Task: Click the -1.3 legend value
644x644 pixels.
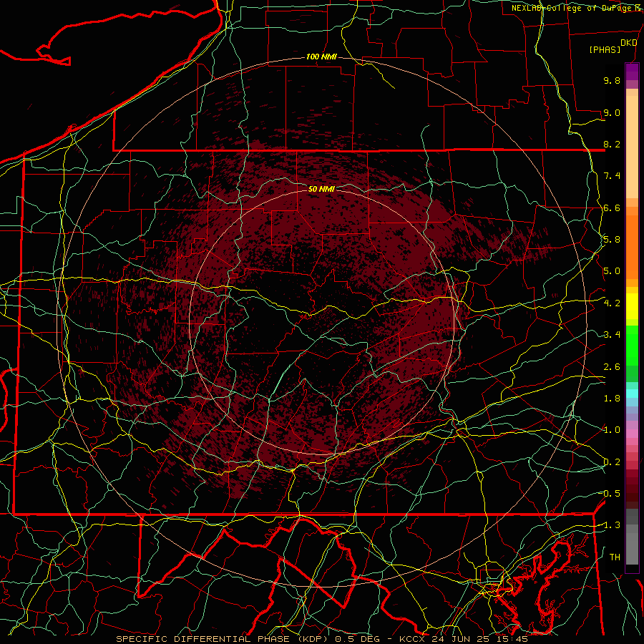Action: click(x=611, y=525)
